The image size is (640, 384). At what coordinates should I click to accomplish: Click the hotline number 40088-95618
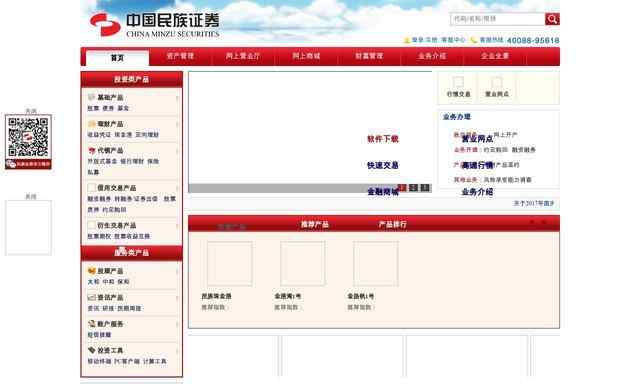tap(533, 40)
